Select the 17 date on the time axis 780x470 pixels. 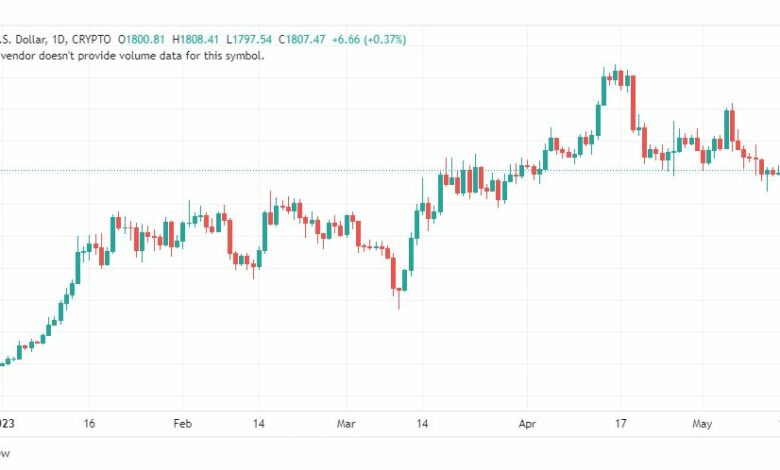coord(620,423)
